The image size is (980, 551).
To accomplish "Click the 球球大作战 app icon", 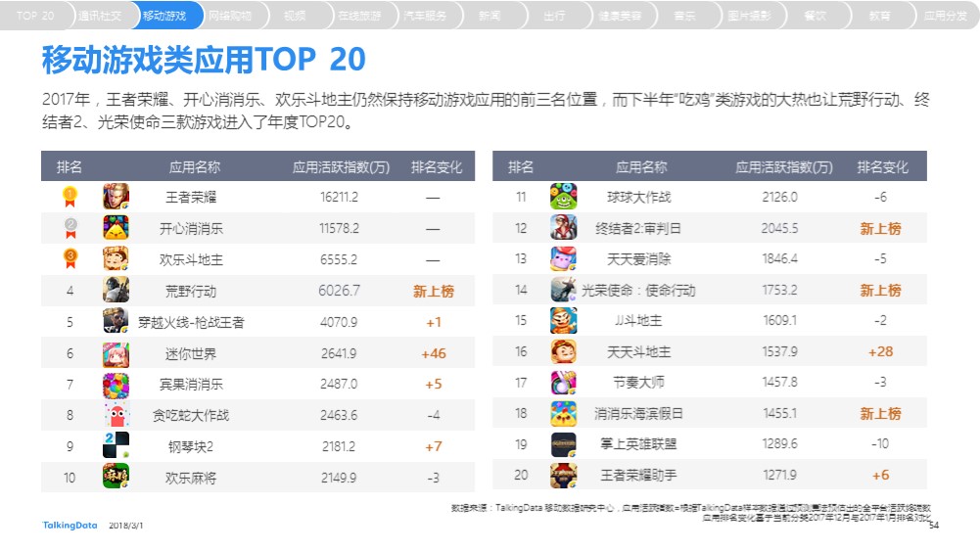I will [563, 197].
